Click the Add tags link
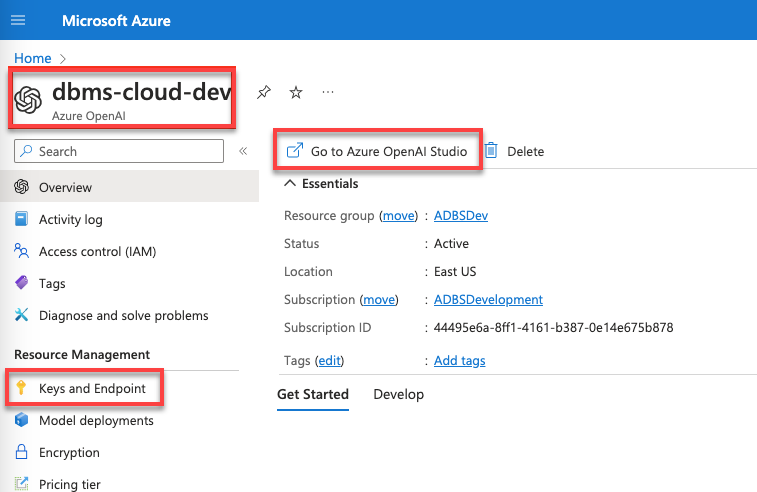Image resolution: width=757 pixels, height=492 pixels. coord(459,360)
